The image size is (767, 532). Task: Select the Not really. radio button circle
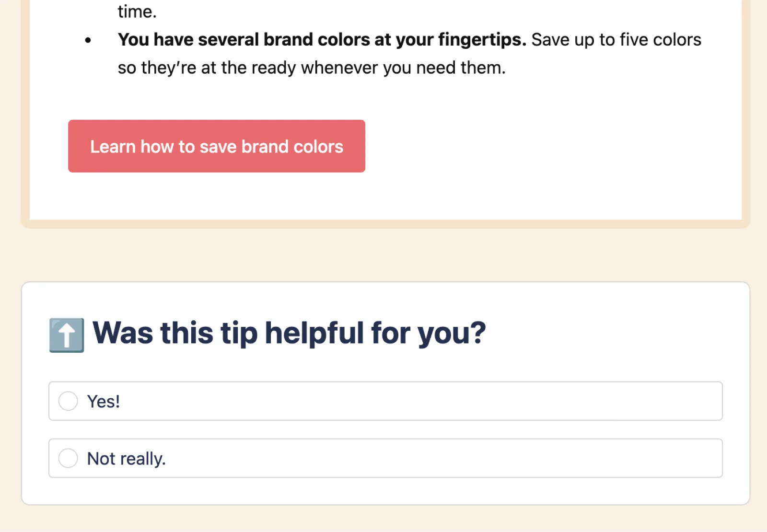(x=68, y=458)
